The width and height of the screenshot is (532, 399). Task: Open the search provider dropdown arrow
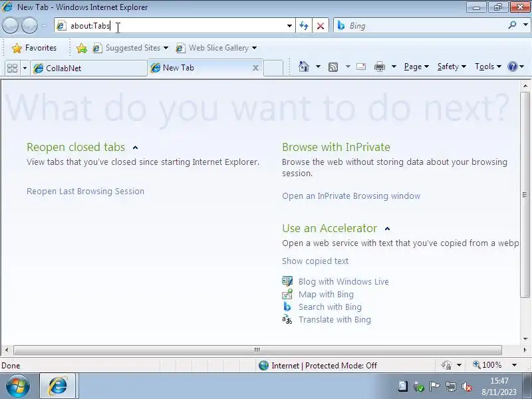click(525, 25)
